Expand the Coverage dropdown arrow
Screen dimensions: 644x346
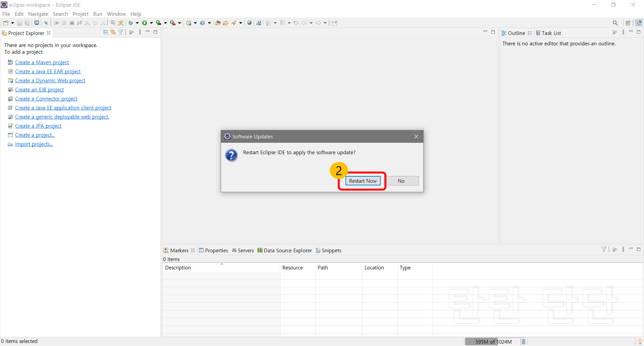pyautogui.click(x=165, y=23)
